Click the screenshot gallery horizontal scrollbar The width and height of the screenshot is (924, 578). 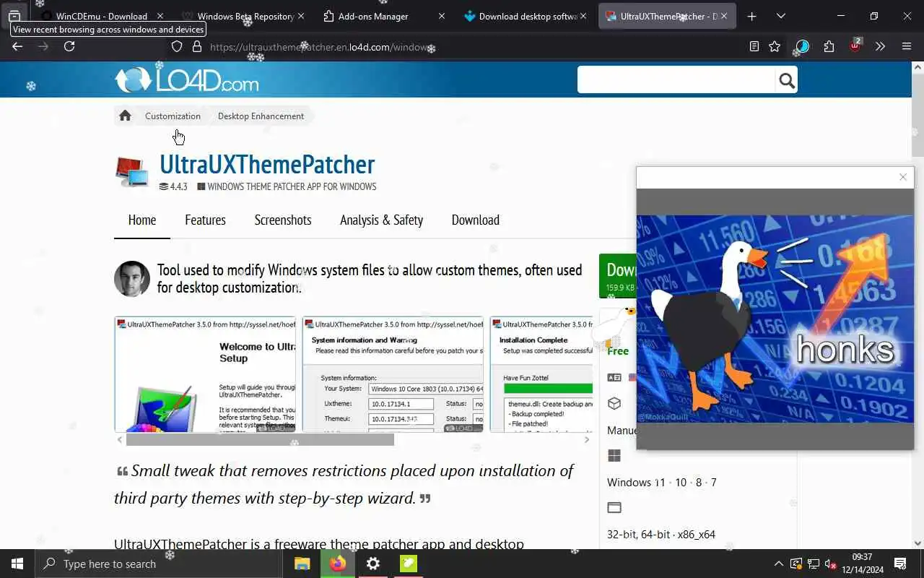coord(260,439)
